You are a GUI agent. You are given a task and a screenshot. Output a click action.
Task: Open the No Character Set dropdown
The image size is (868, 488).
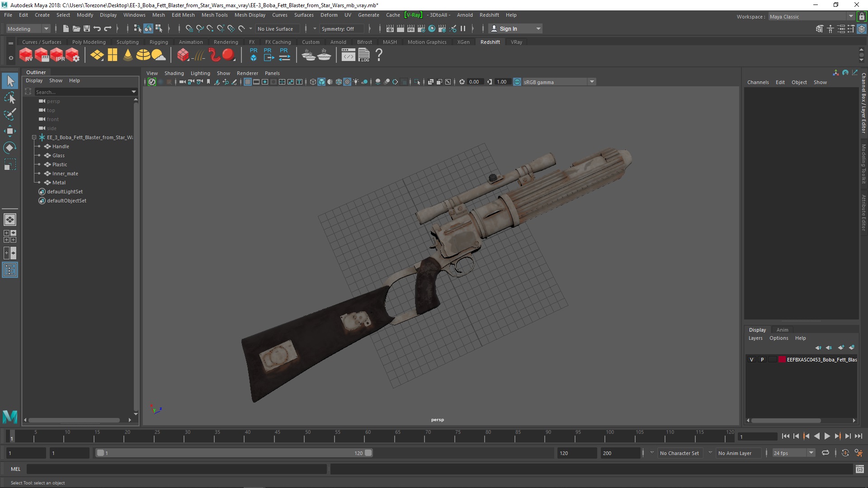679,453
